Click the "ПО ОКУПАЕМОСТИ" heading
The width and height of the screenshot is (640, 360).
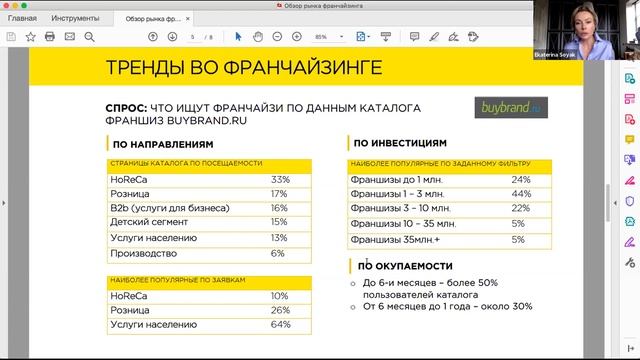coord(405,266)
